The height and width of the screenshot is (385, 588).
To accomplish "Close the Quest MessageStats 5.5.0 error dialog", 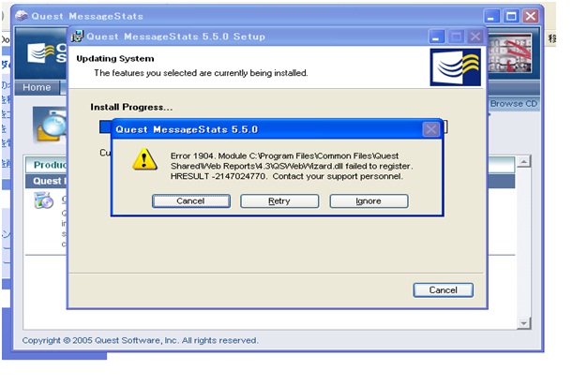I will (430, 129).
